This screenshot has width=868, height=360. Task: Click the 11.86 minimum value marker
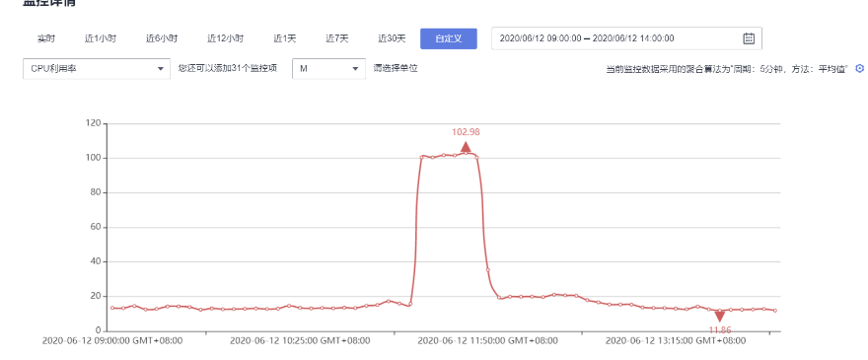[x=719, y=317]
